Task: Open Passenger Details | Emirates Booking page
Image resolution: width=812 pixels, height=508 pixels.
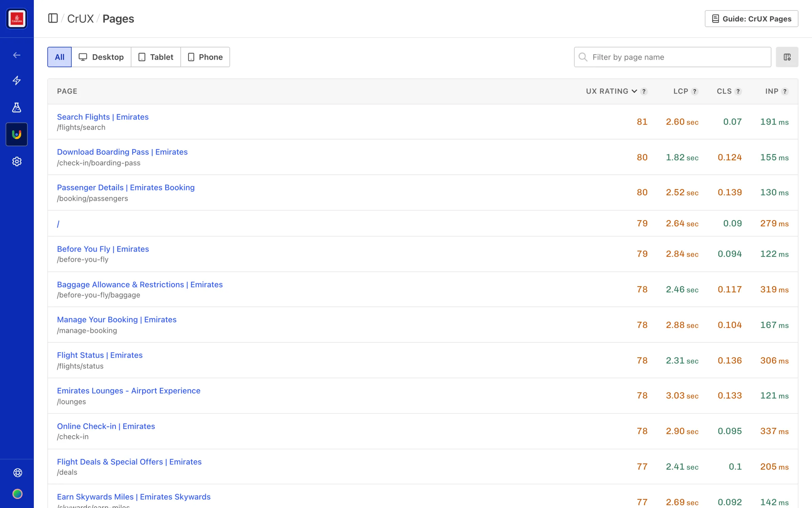Action: pos(126,188)
